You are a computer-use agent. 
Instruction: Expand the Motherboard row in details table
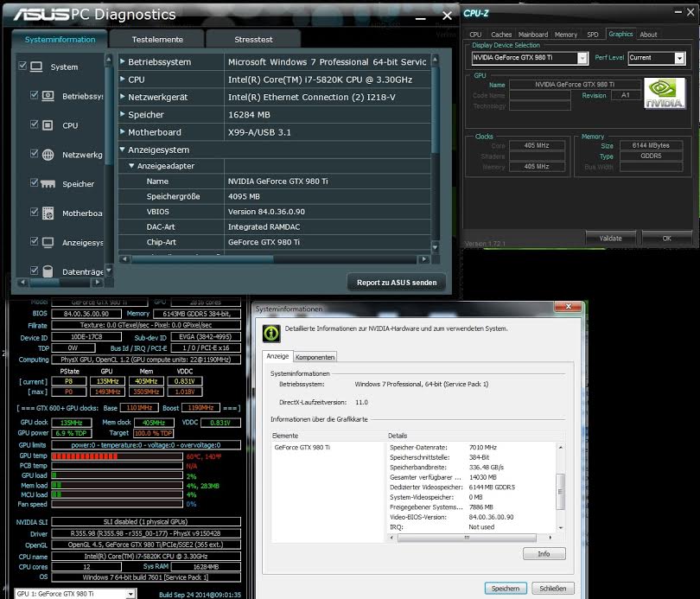pos(123,131)
